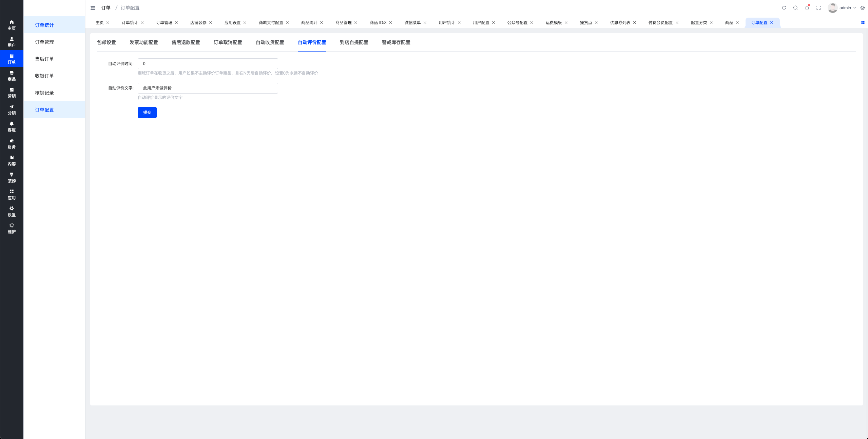Switch to the 到店自提配置 tab
This screenshot has height=439, width=868.
pos(354,42)
